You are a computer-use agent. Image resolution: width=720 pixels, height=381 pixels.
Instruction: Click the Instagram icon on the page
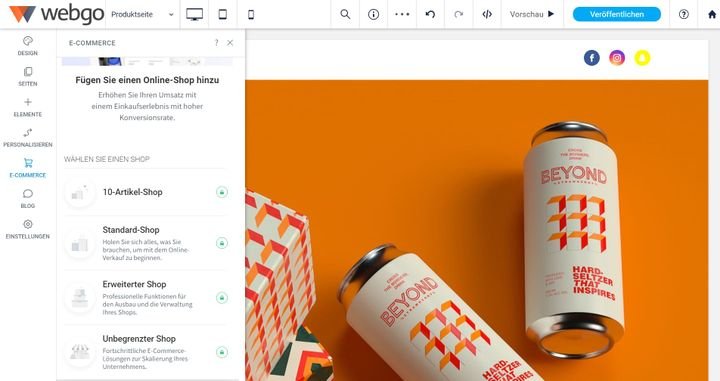click(x=617, y=58)
